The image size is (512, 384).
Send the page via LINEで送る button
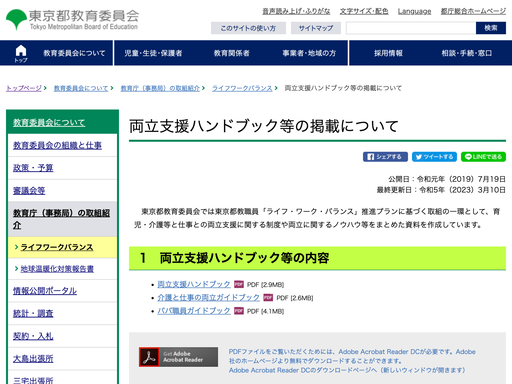pyautogui.click(x=483, y=157)
